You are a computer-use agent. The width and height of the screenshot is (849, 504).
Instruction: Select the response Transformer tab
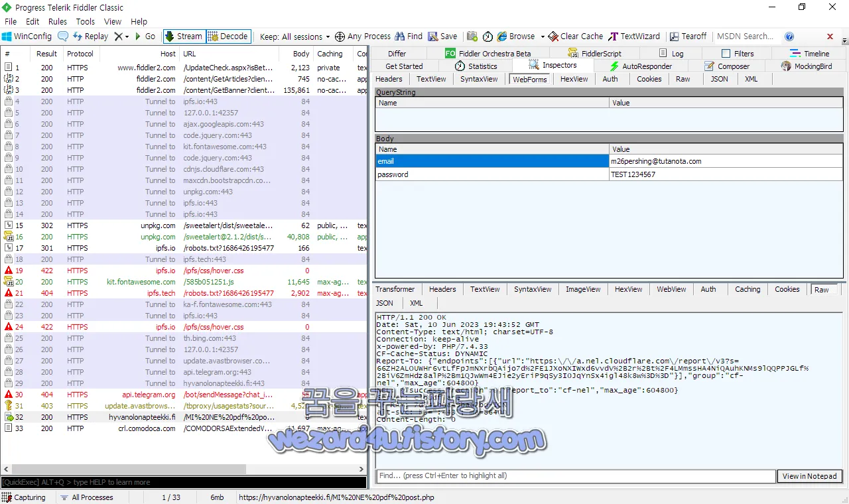[395, 289]
